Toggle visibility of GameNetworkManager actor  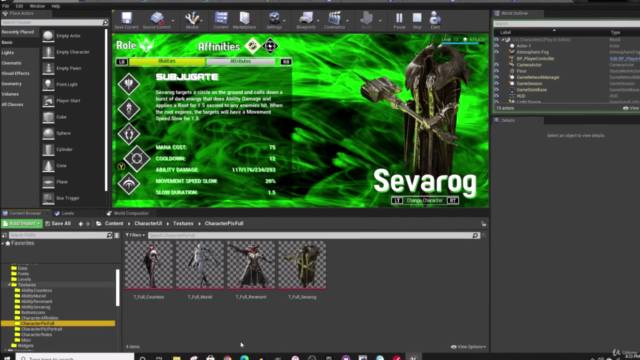[x=496, y=77]
